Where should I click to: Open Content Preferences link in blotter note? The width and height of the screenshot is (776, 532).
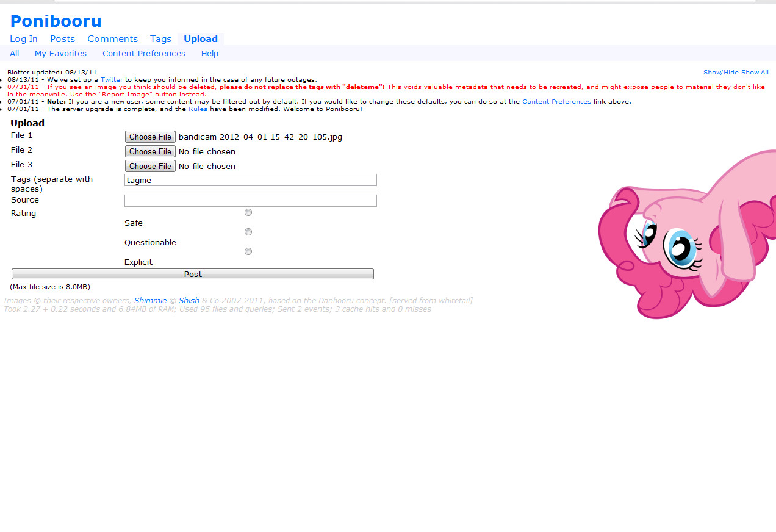(x=556, y=102)
